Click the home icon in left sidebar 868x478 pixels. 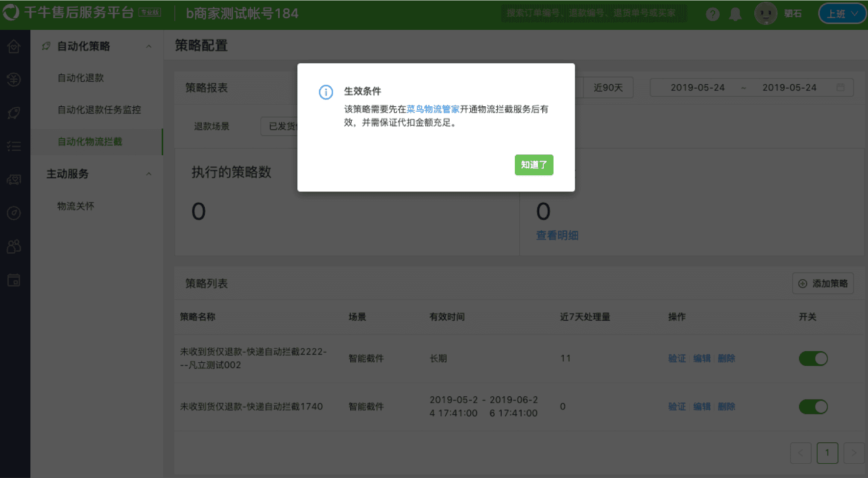pos(14,47)
